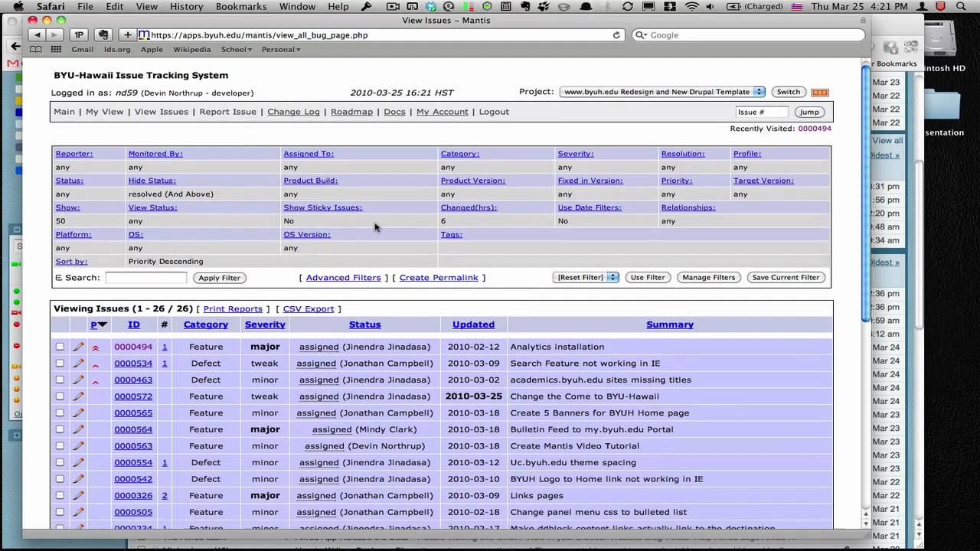Open bookmarks library book icon
Image resolution: width=980 pixels, height=551 pixels.
(x=36, y=50)
